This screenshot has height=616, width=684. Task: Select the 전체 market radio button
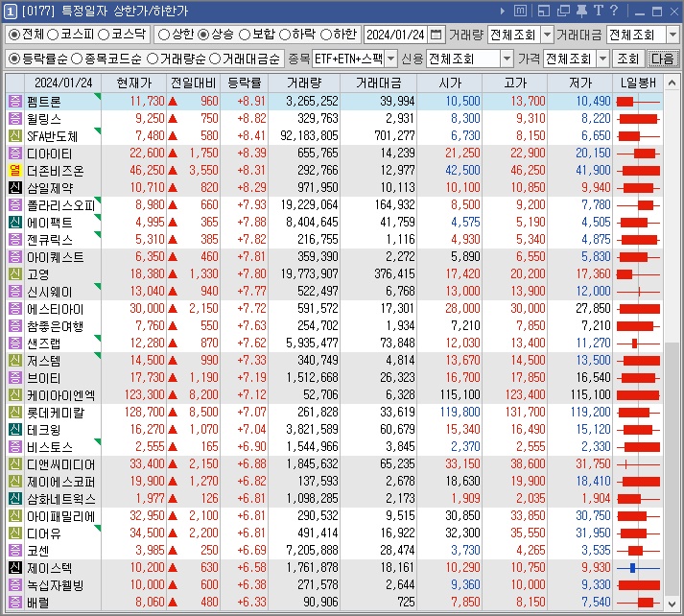pyautogui.click(x=14, y=35)
